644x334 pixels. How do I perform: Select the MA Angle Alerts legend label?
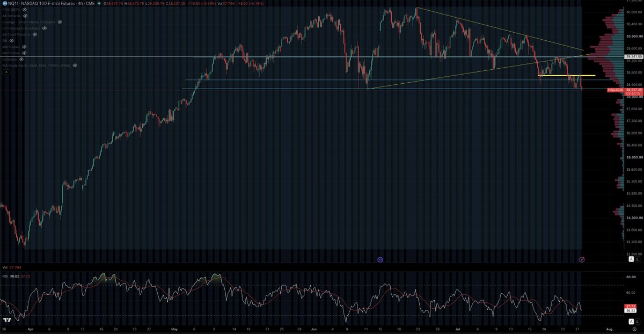[x=36, y=65]
